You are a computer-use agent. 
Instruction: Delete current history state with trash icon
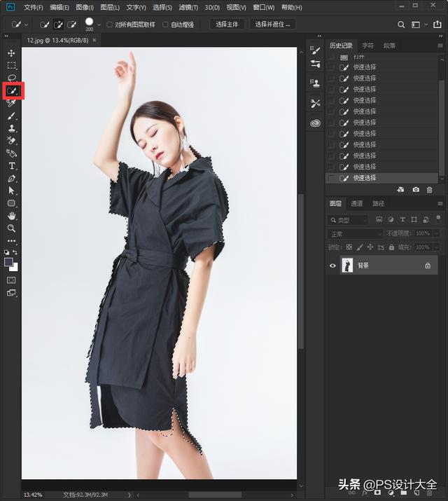point(430,190)
